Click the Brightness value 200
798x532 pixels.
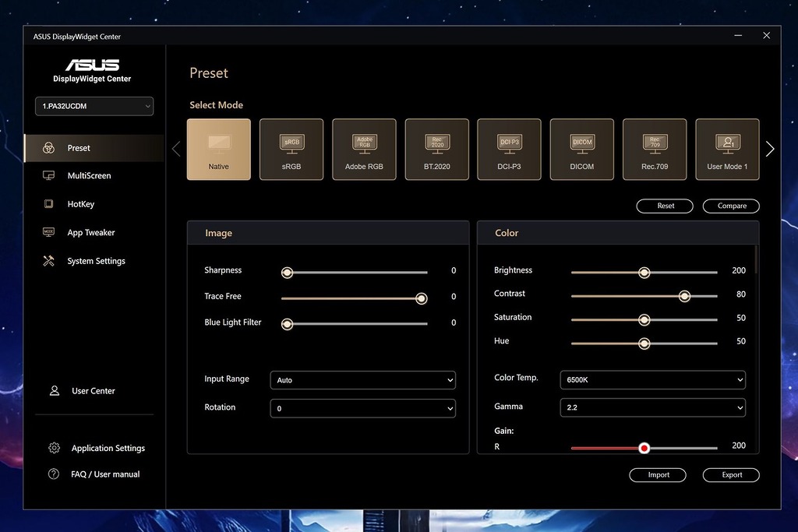[x=739, y=270]
